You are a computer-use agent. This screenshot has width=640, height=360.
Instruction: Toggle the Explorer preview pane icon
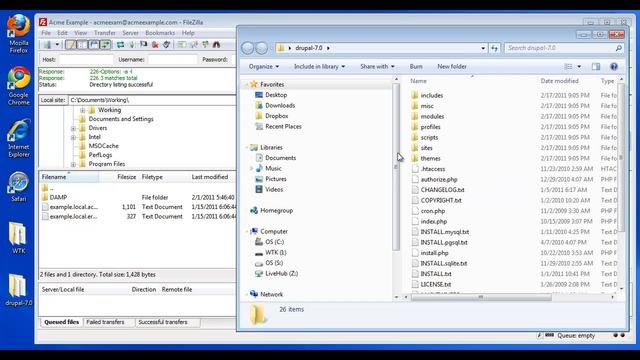(x=596, y=67)
